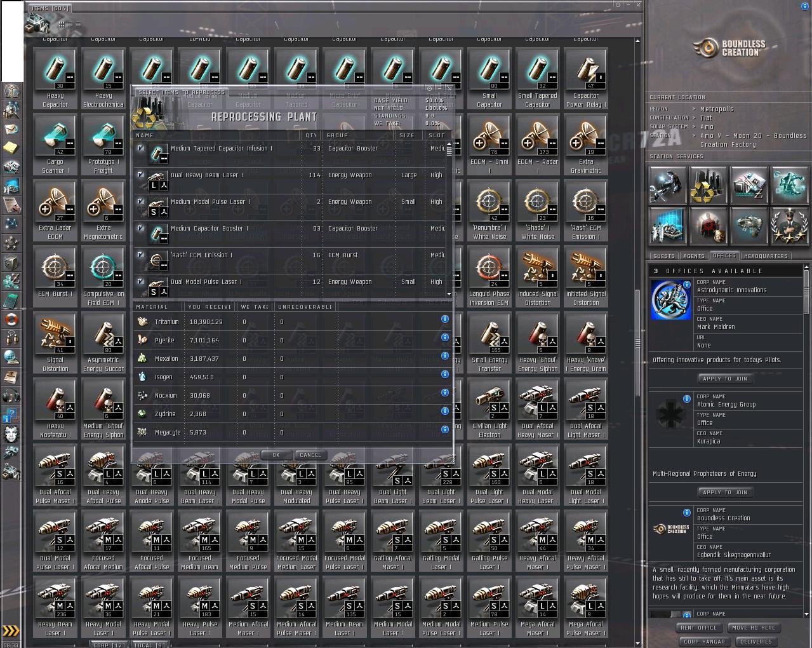Uncheck Medium Tapered Capacitor Infusion I
Viewport: 812px width, 648px height.
tap(140, 148)
